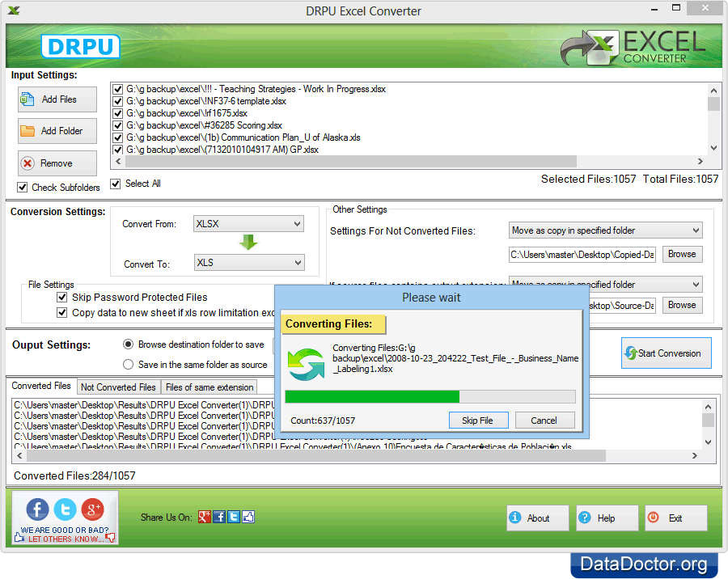
Task: Click the Add Folder button
Action: tap(57, 131)
